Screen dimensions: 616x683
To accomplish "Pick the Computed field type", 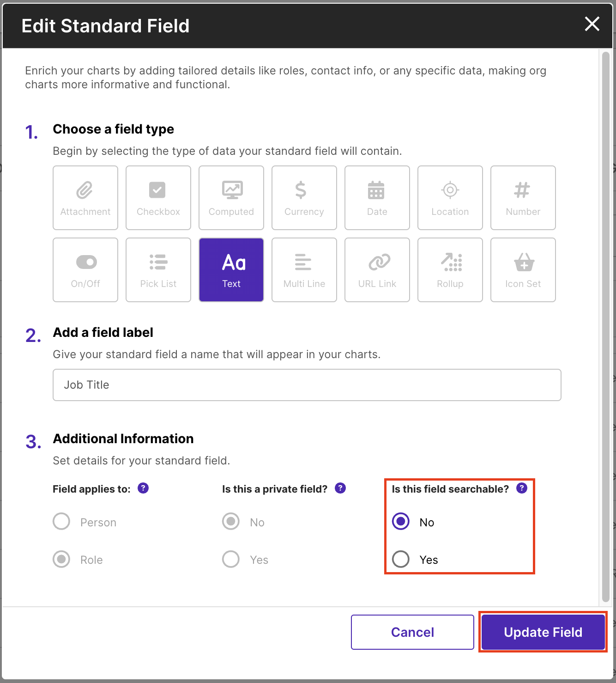I will (231, 198).
